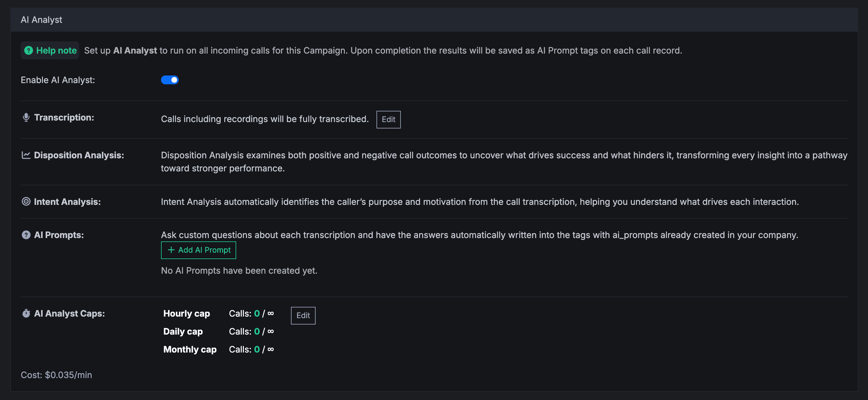Image resolution: width=868 pixels, height=400 pixels.
Task: Click the question mark icon beside AI Prompts
Action: point(26,235)
